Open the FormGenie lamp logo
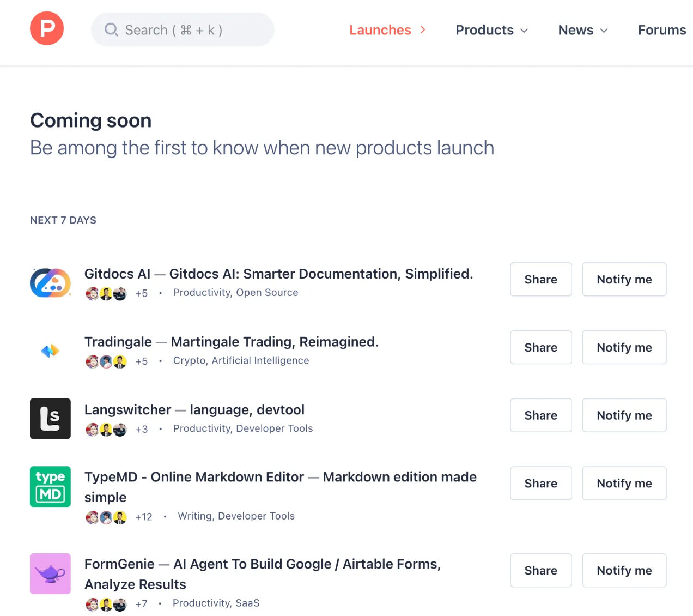This screenshot has width=693, height=616. click(50, 573)
